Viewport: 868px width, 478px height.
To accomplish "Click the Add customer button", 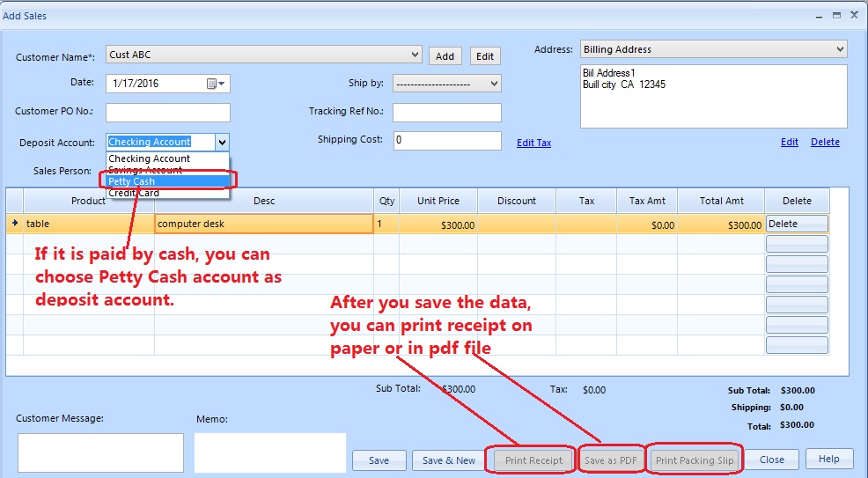I will [x=445, y=56].
